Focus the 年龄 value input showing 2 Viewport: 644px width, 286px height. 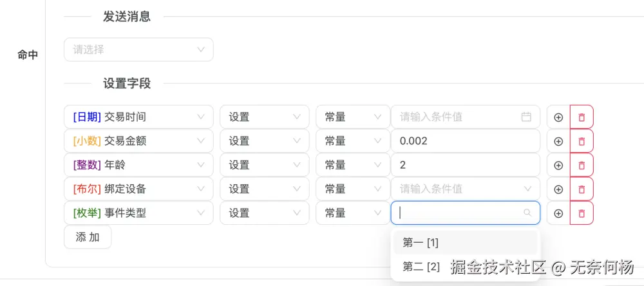(465, 165)
